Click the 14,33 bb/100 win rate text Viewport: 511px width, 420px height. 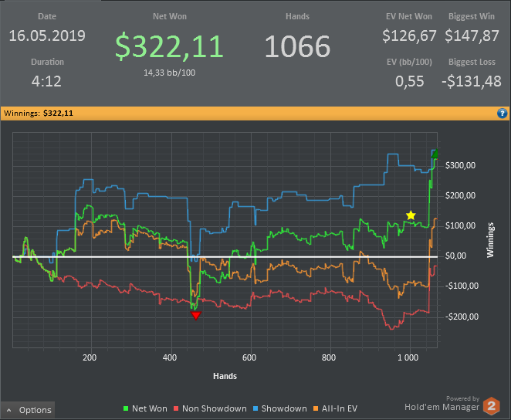click(170, 73)
